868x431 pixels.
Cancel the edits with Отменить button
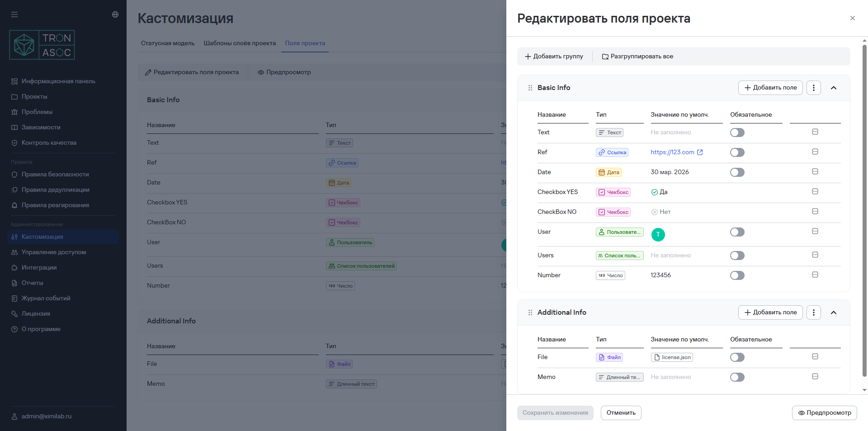tap(620, 412)
